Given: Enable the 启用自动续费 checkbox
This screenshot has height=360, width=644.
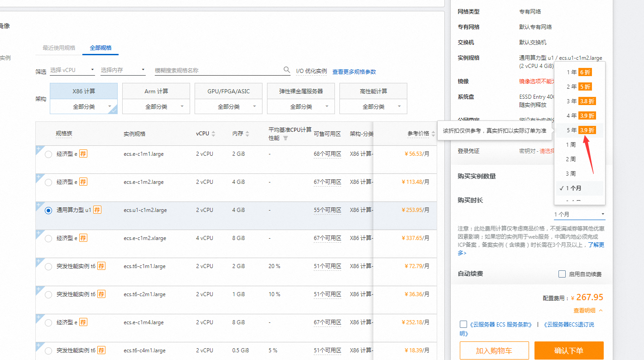Looking at the screenshot, I should point(562,274).
